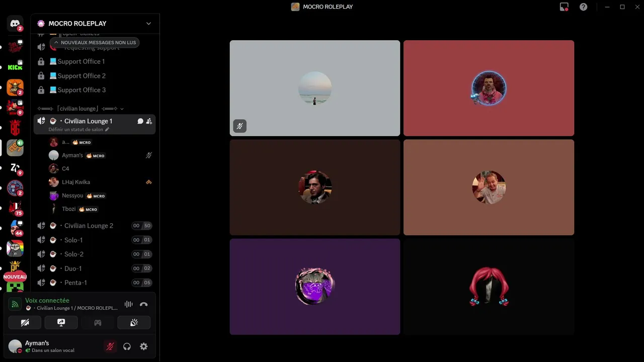Turn on your camera
The image size is (644, 362).
coord(25,323)
